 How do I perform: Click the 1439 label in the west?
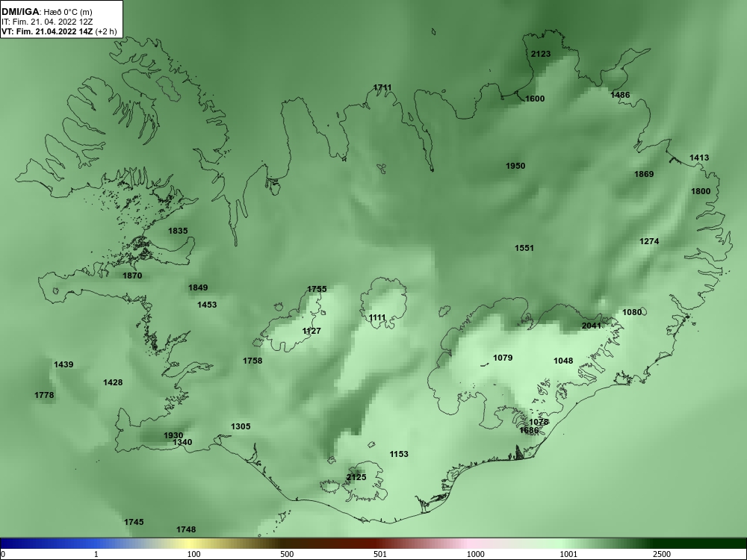[x=63, y=365]
